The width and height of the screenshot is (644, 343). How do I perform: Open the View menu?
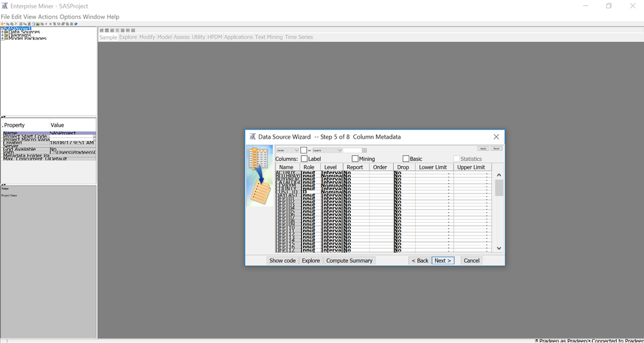(x=30, y=17)
